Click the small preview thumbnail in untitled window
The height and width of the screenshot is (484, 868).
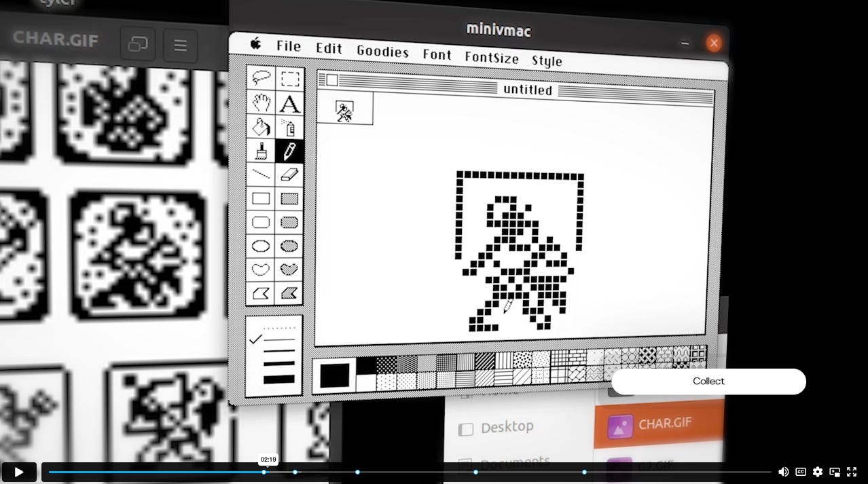click(345, 110)
